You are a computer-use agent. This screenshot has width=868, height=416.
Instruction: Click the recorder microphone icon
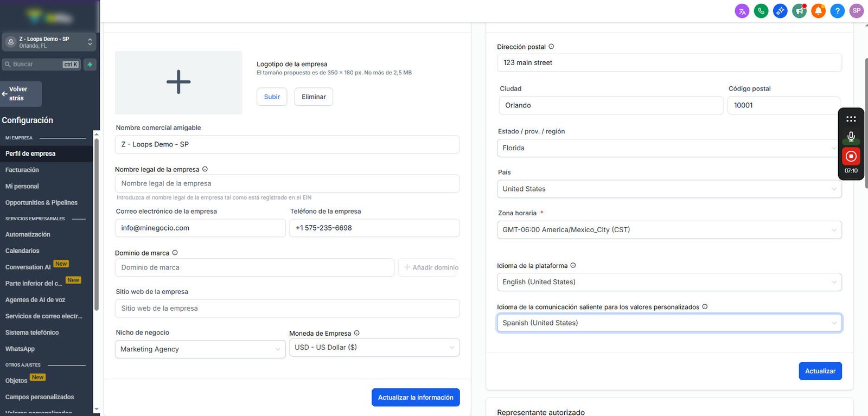(x=851, y=136)
